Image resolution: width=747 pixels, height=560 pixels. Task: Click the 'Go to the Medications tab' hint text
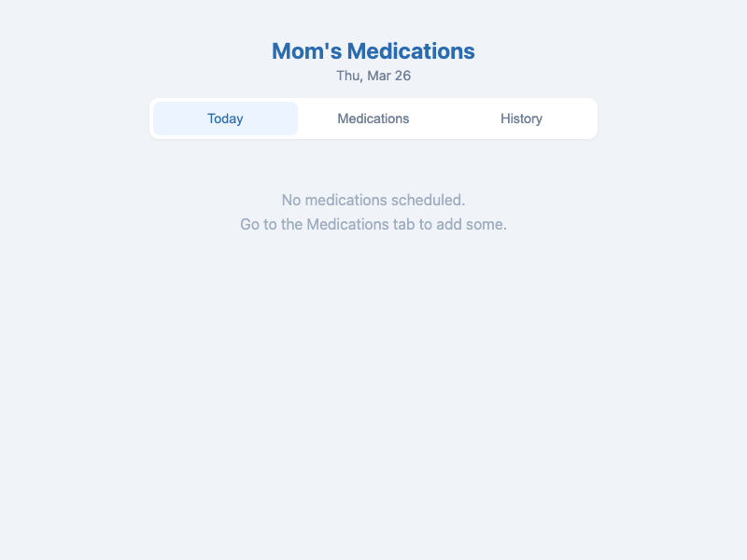click(x=373, y=224)
